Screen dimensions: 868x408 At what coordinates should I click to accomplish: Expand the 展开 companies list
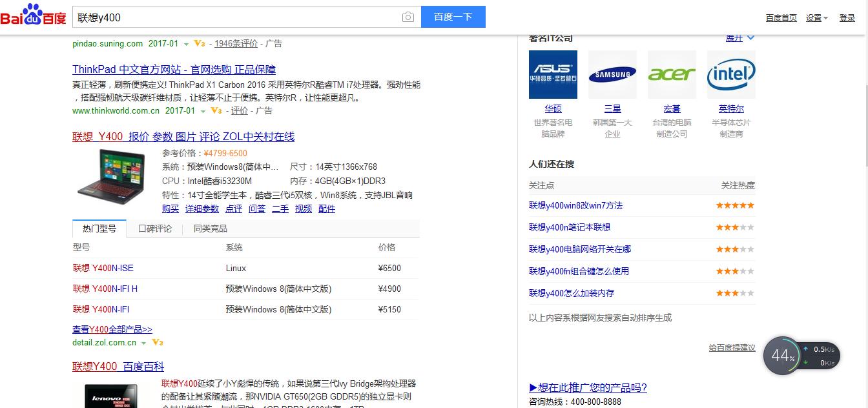coord(740,38)
